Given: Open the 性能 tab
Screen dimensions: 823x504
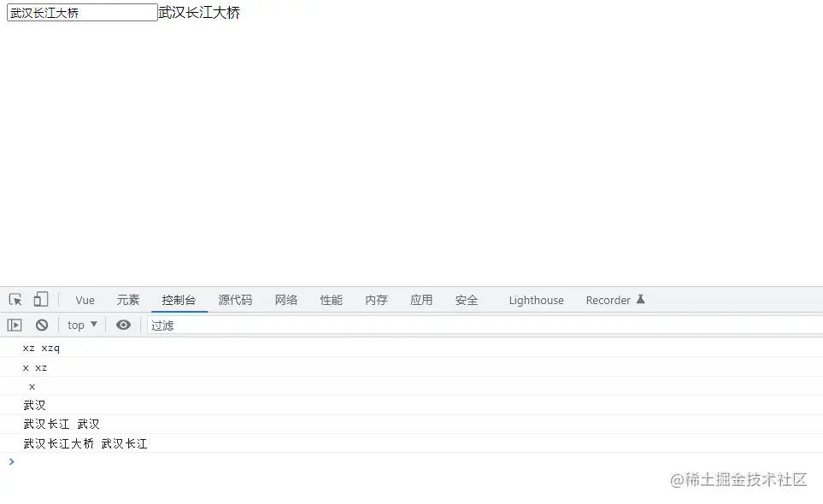Looking at the screenshot, I should (x=332, y=300).
